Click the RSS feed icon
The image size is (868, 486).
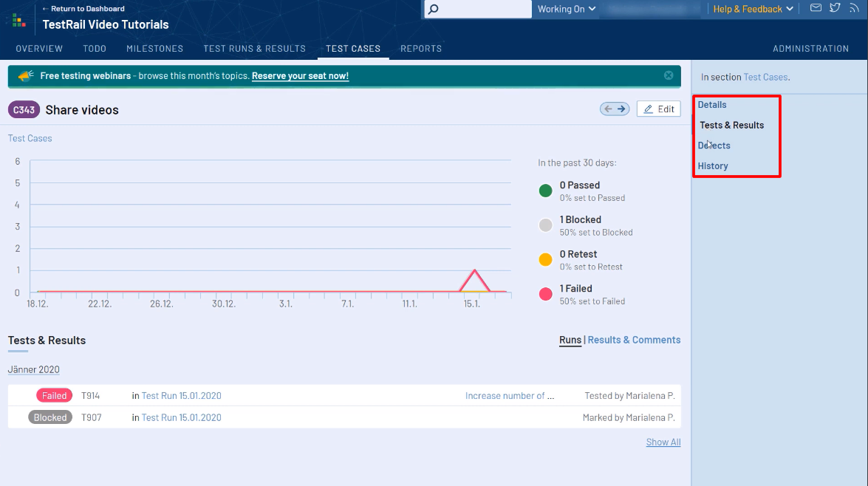(854, 8)
